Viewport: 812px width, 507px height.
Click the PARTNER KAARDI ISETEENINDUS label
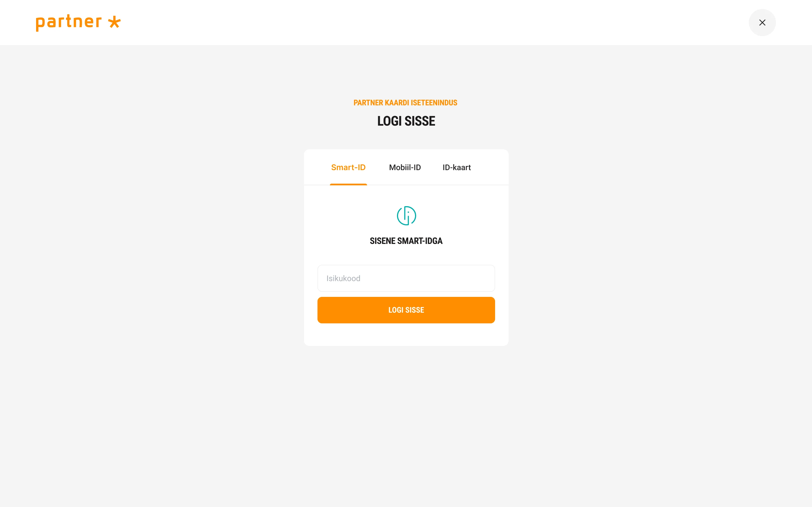click(405, 103)
